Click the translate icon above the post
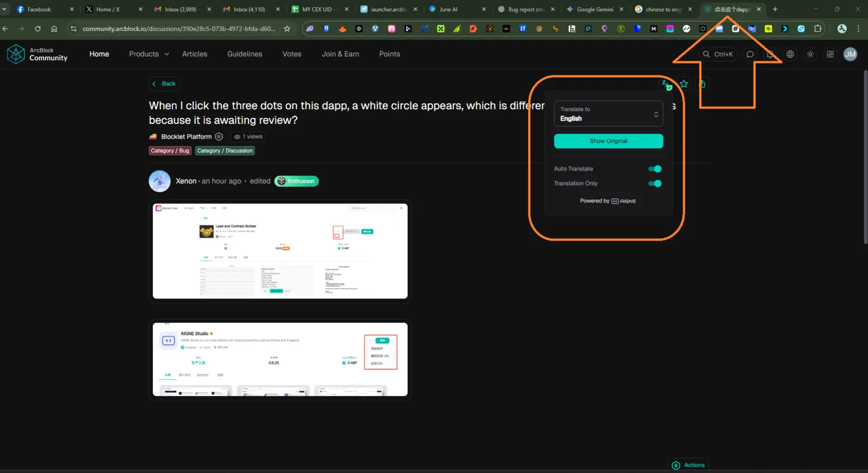The width and height of the screenshot is (868, 473). (666, 84)
